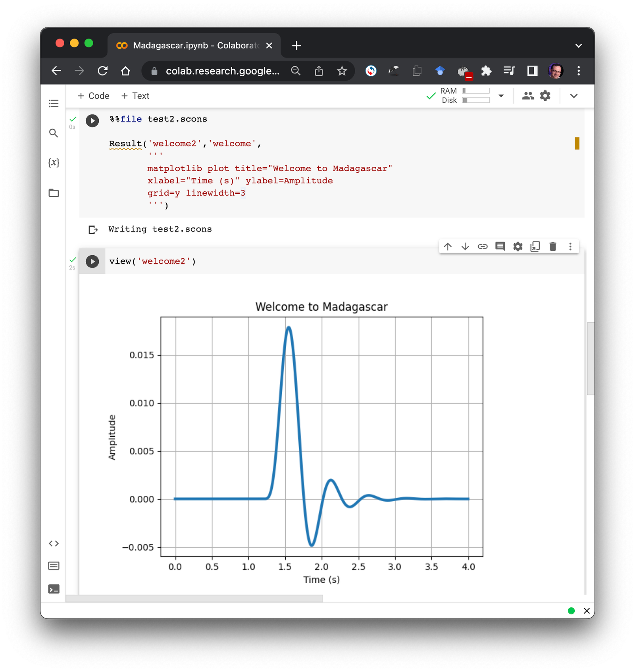Open the terminal panel icon
635x672 pixels.
[54, 589]
